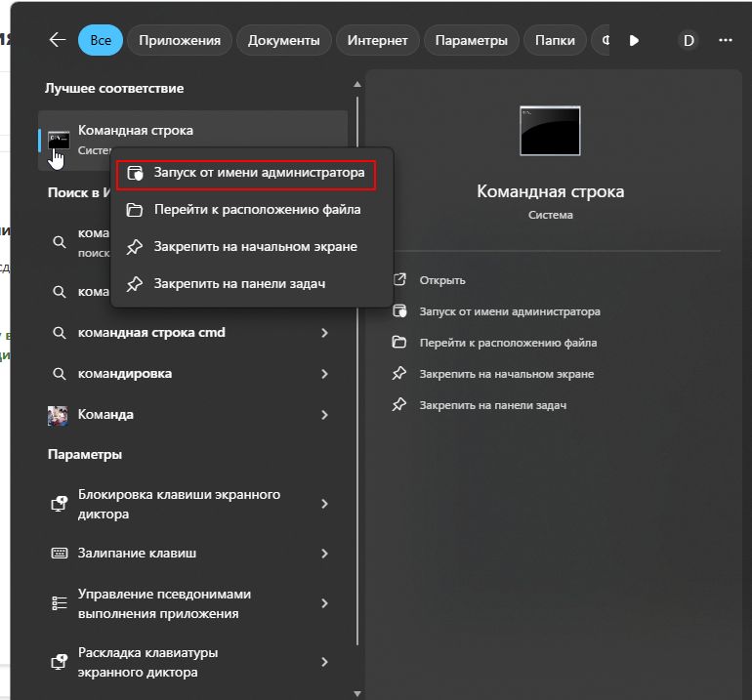Image resolution: width=752 pixels, height=700 pixels.
Task: Click pin icon beside панели задач in details pane
Action: coord(399,404)
